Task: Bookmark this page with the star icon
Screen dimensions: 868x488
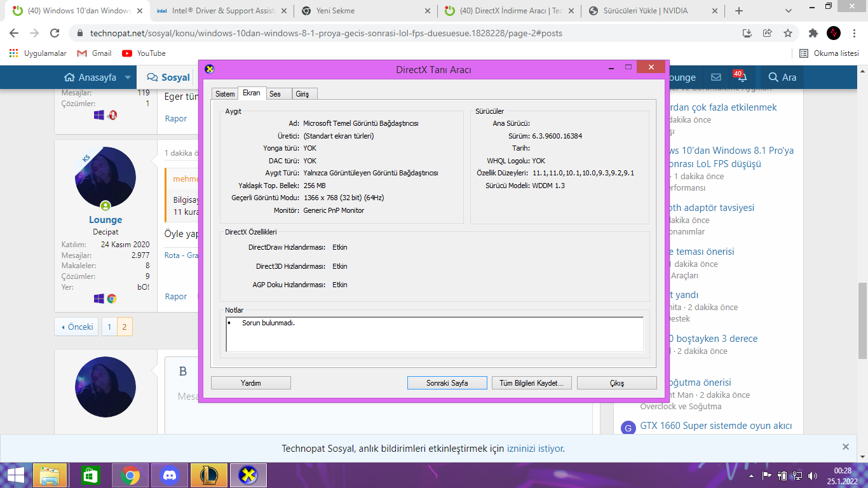Action: pos(788,33)
